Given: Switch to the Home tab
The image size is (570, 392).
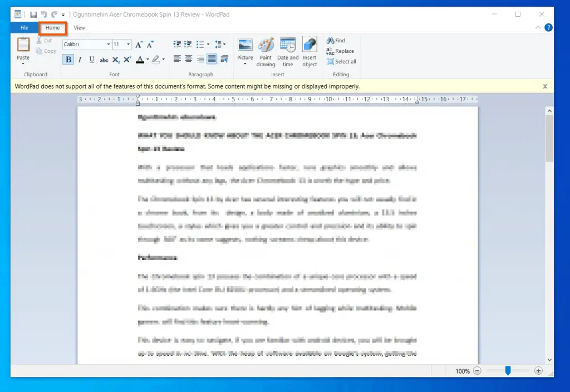Looking at the screenshot, I should point(53,28).
